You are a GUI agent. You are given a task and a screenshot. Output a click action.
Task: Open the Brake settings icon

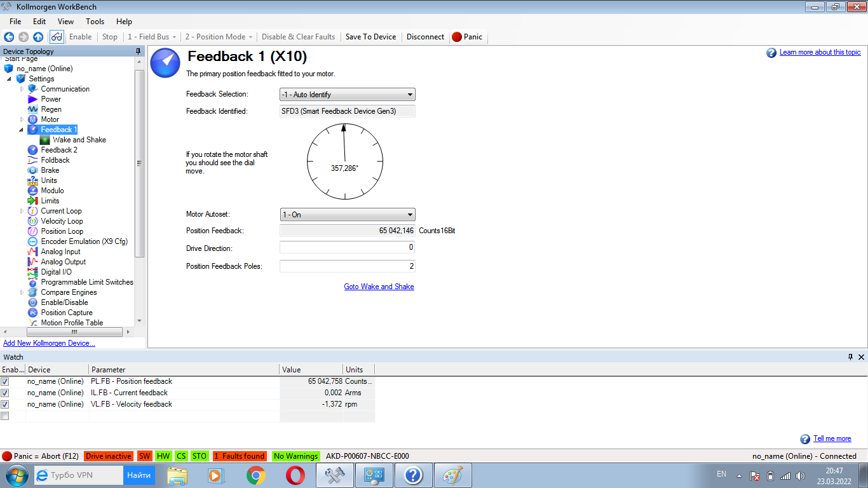click(33, 170)
